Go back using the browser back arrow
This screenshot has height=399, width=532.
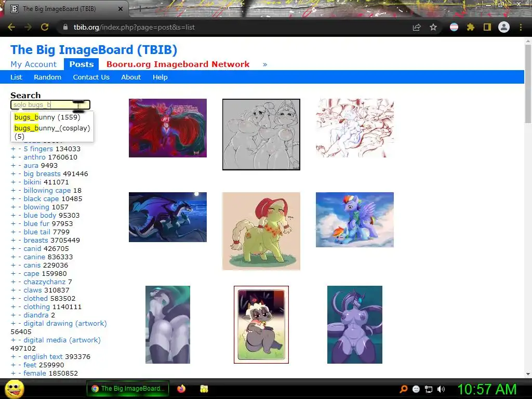11,27
